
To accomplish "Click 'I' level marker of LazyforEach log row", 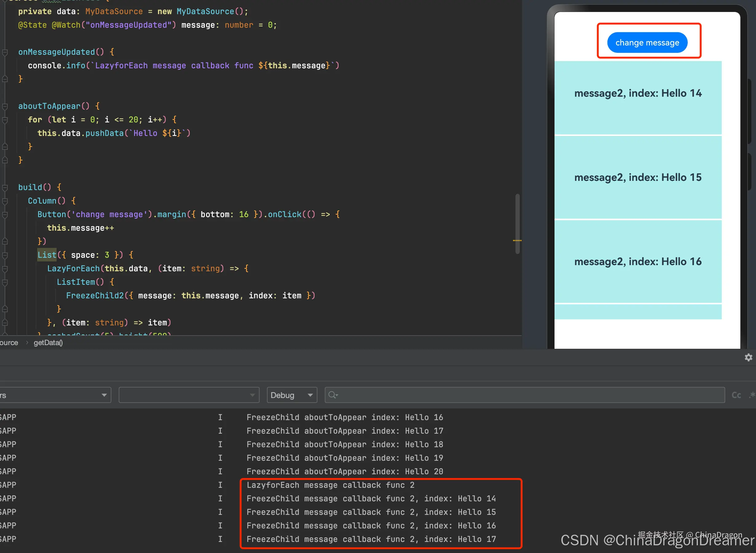I will [x=220, y=485].
